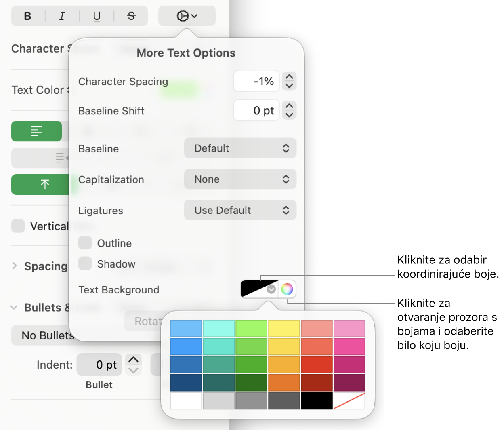Select left text alignment button

36,131
